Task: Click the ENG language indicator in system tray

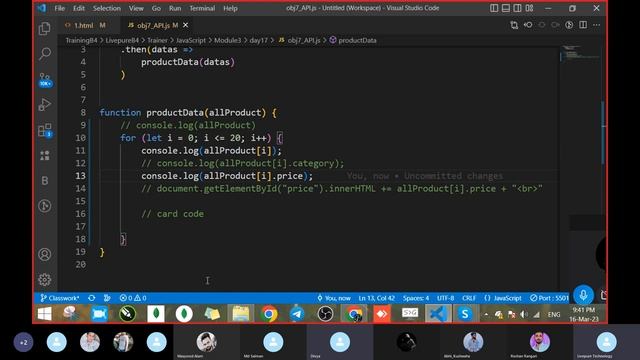Action: click(554, 314)
